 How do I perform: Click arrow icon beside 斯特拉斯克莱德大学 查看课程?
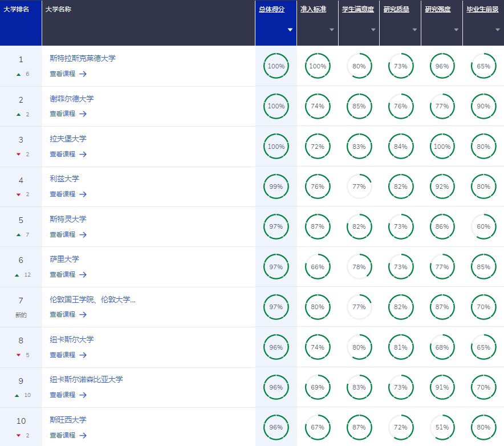tap(83, 74)
